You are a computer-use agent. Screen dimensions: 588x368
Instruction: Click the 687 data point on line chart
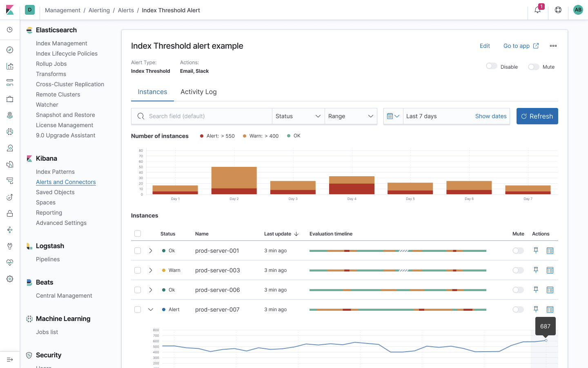click(x=546, y=340)
